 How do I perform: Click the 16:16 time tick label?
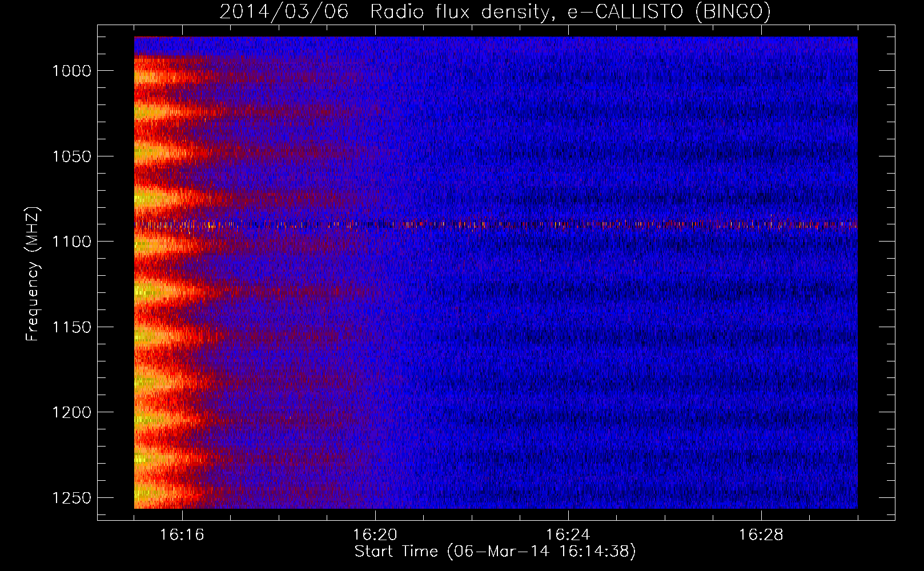[x=182, y=535]
